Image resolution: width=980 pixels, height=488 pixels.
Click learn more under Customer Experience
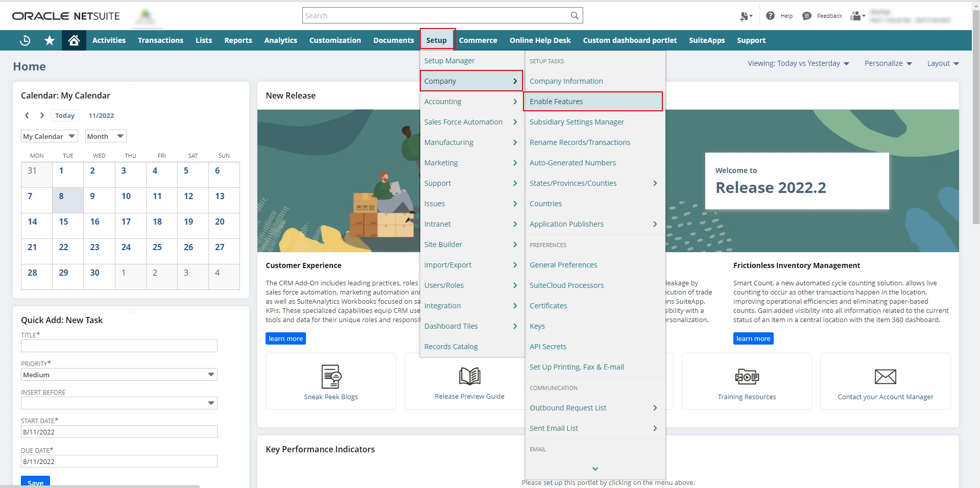pos(285,338)
